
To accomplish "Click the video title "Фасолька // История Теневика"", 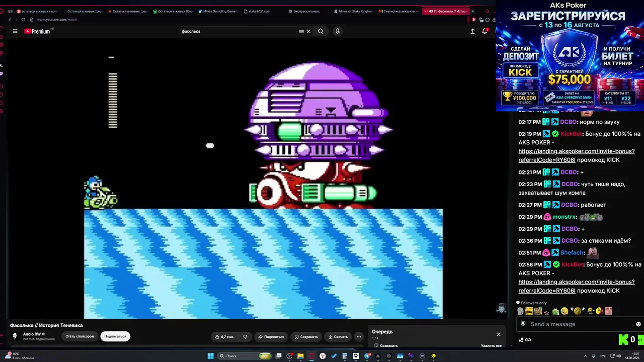I will pos(46,325).
